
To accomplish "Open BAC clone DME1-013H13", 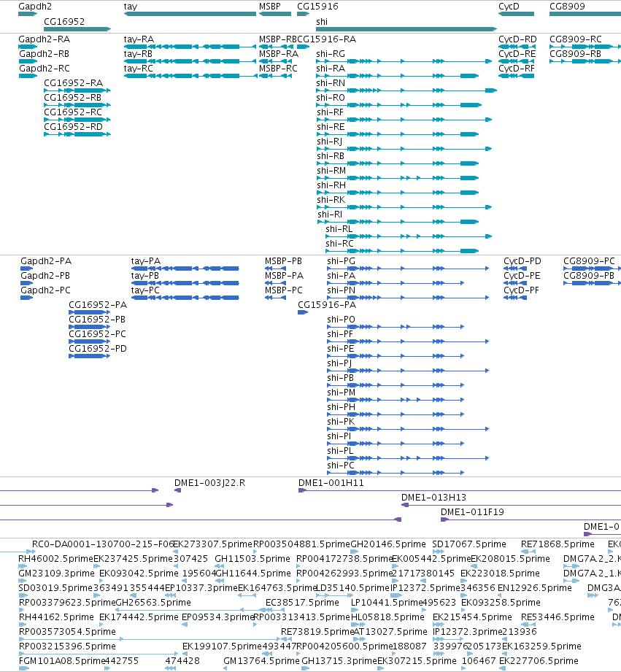I will (x=433, y=498).
